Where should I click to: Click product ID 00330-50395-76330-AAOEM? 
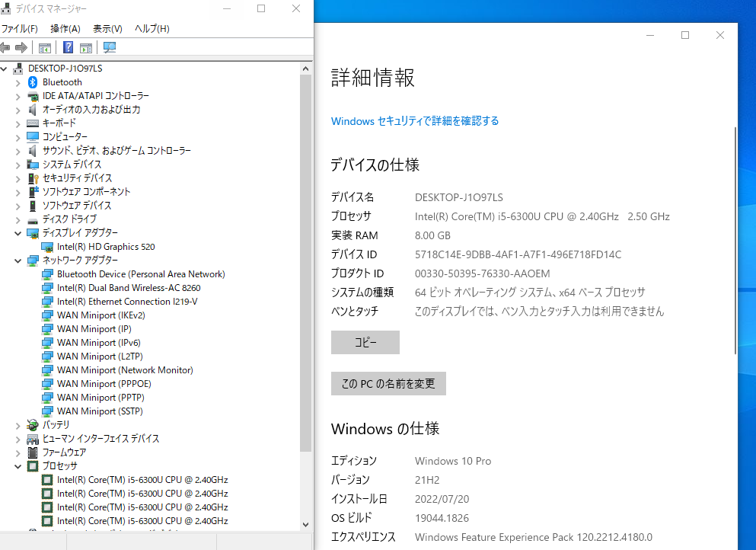click(482, 273)
